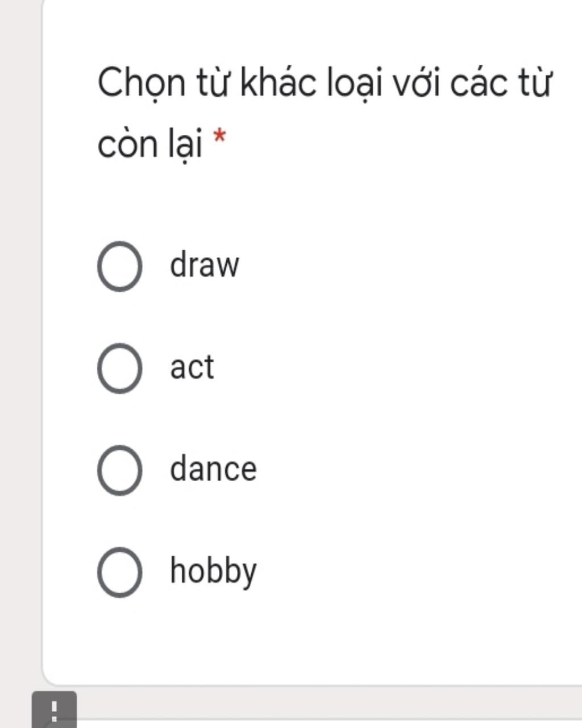Select the radio circle beside draw
This screenshot has width=582, height=728.
pos(119,266)
